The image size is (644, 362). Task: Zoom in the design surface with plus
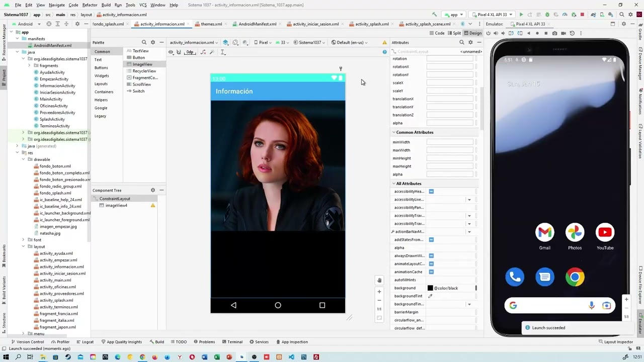coord(379,292)
